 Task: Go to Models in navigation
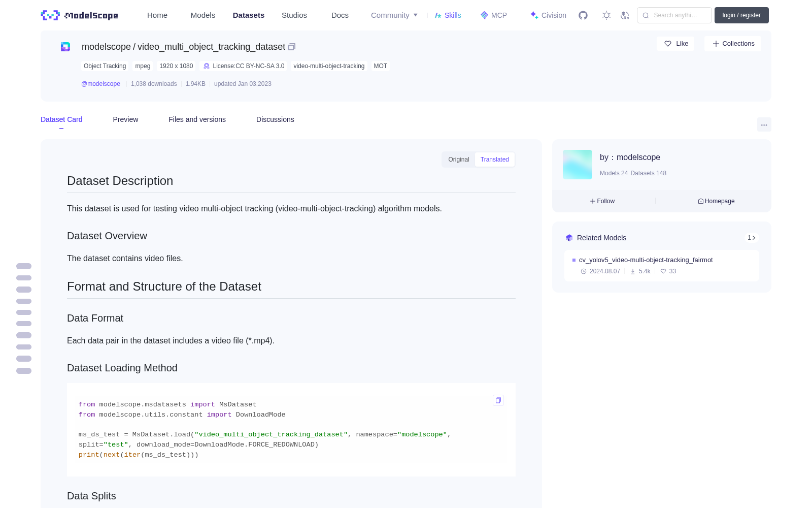[x=203, y=15]
